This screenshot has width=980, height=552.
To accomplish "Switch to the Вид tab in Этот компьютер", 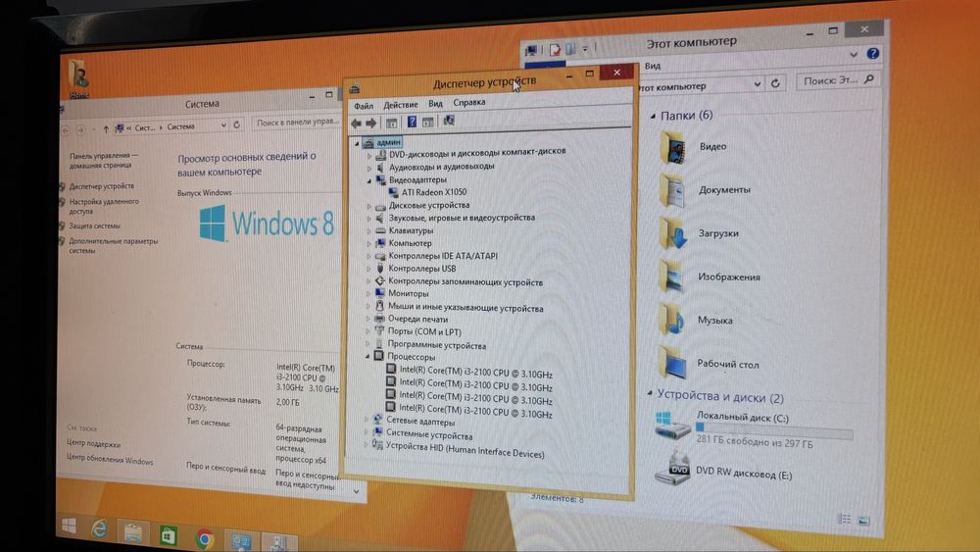I will 653,66.
